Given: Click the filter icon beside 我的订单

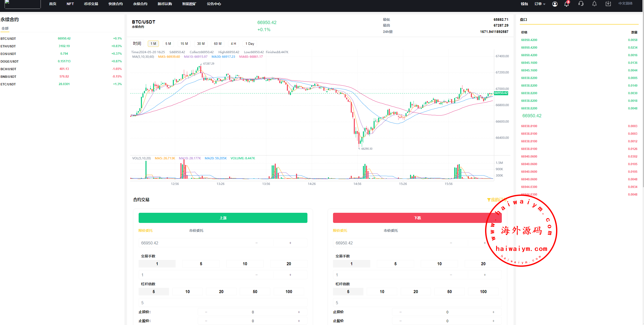Looking at the screenshot, I should [489, 200].
